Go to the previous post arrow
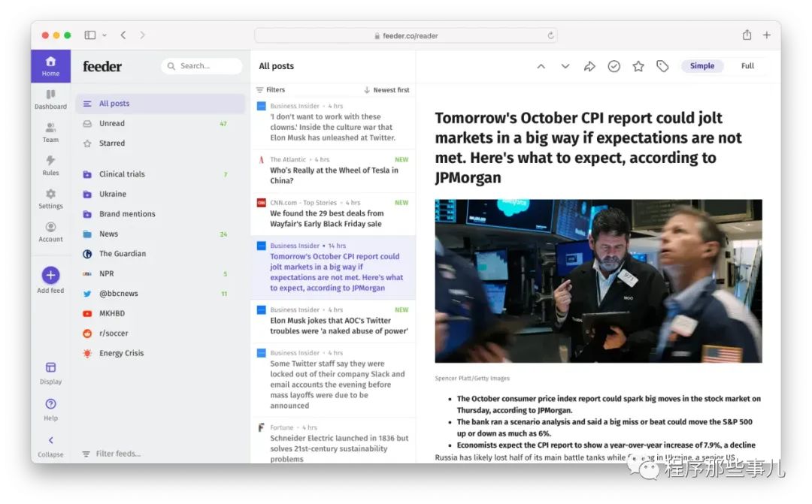 [x=541, y=66]
